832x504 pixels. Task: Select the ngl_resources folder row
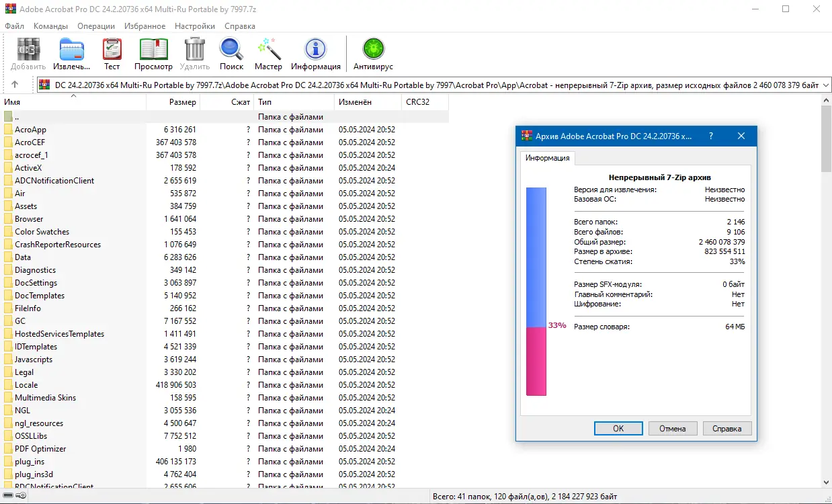224,423
